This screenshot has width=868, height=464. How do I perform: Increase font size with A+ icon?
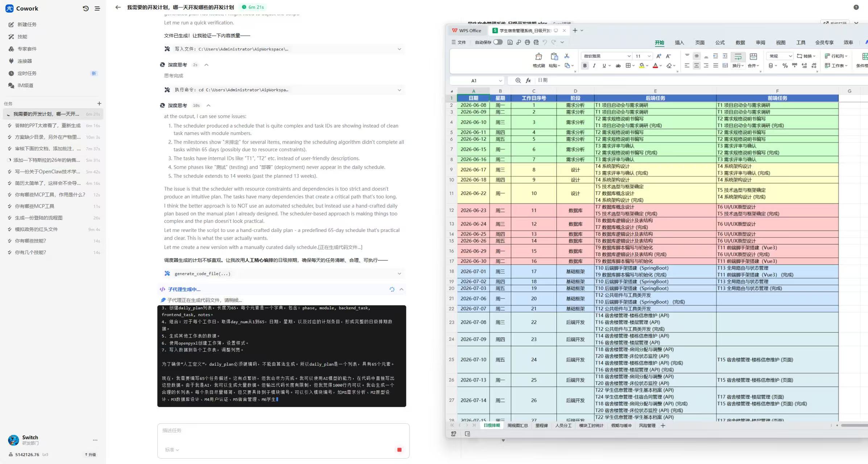(659, 56)
